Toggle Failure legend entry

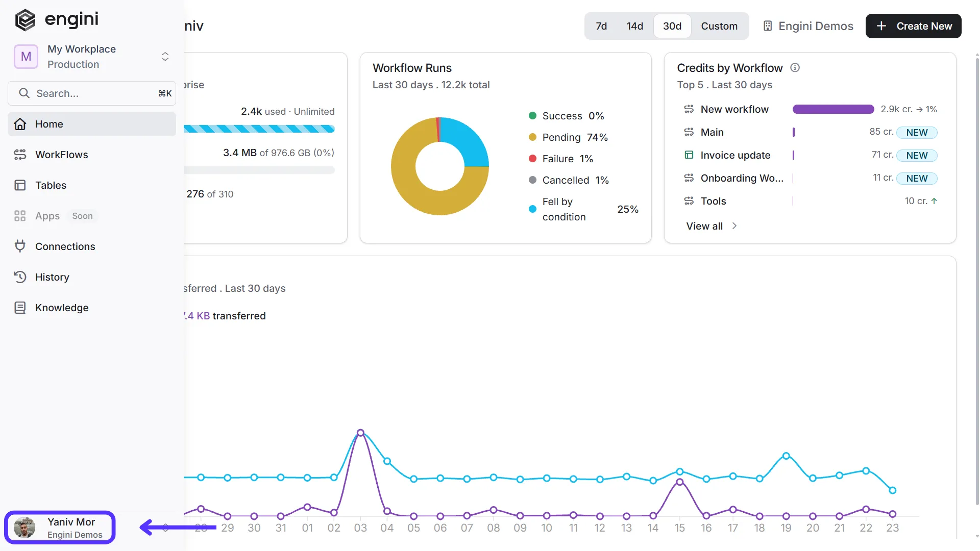[561, 159]
